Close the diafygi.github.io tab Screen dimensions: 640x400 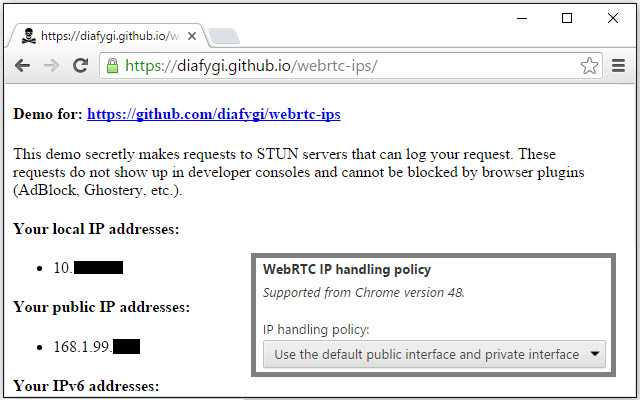pyautogui.click(x=192, y=36)
